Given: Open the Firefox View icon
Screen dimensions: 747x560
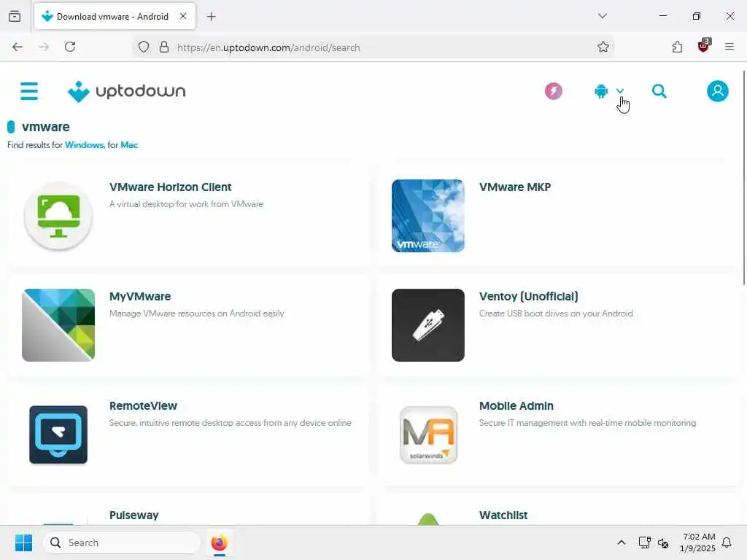Looking at the screenshot, I should (x=15, y=16).
